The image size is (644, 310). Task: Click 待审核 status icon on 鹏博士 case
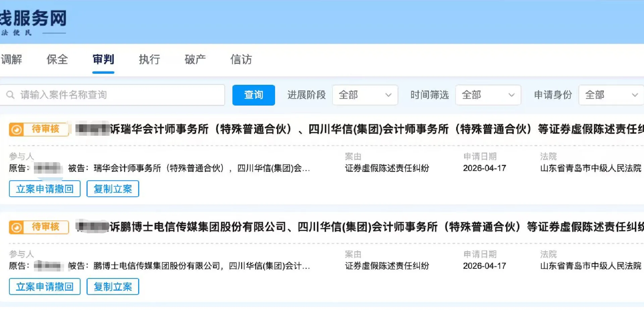pyautogui.click(x=16, y=227)
